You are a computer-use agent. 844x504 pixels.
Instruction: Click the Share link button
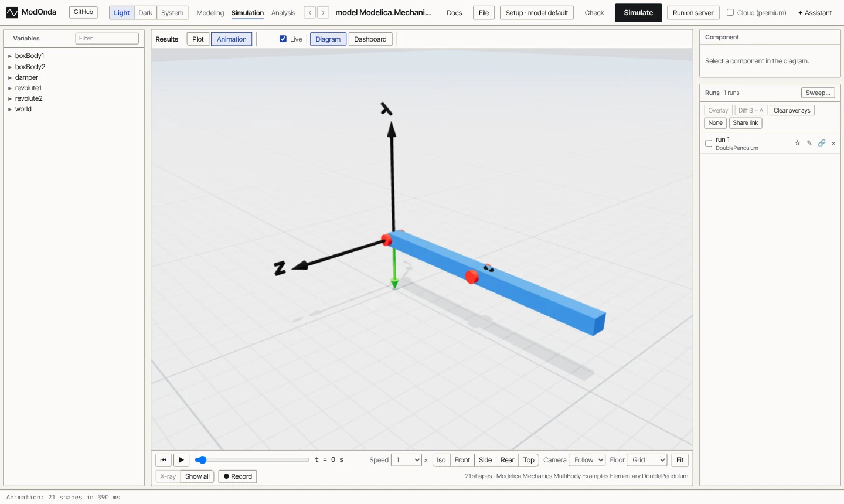746,123
